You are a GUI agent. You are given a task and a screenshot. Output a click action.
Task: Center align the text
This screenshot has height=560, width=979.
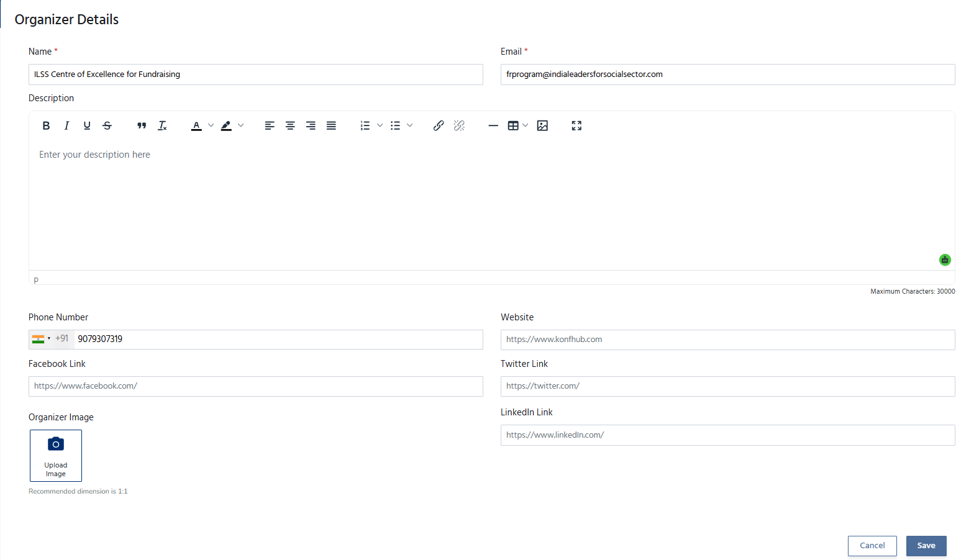(x=290, y=125)
